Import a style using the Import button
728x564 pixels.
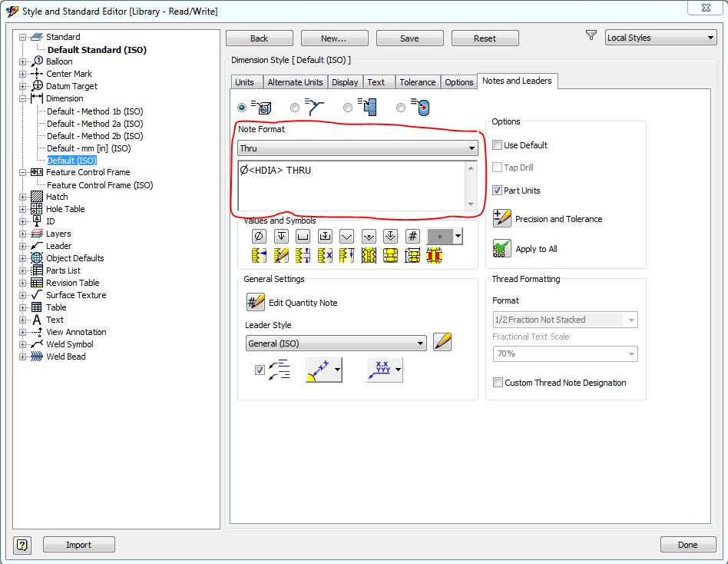(78, 545)
